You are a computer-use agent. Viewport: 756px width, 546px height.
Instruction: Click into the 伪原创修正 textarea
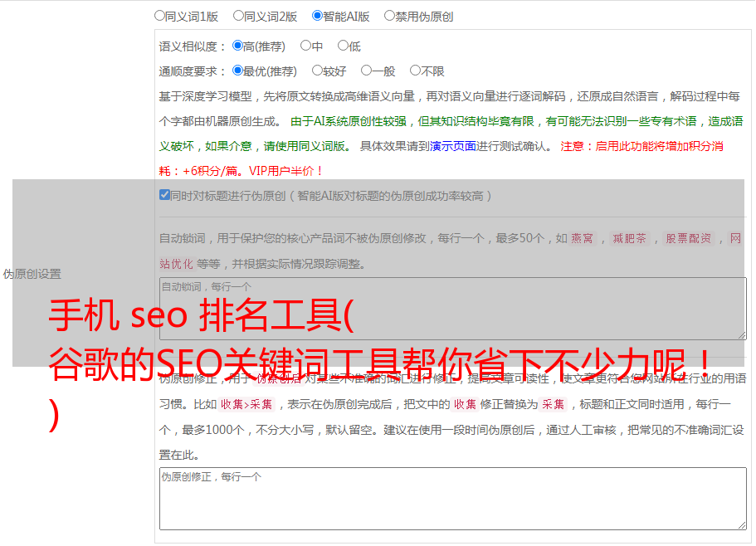tap(453, 499)
